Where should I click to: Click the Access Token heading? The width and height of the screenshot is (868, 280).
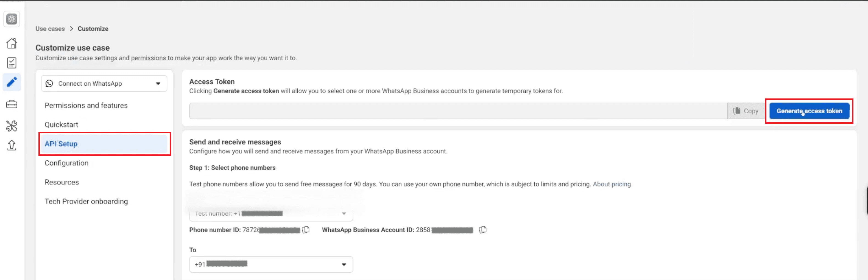pos(212,81)
